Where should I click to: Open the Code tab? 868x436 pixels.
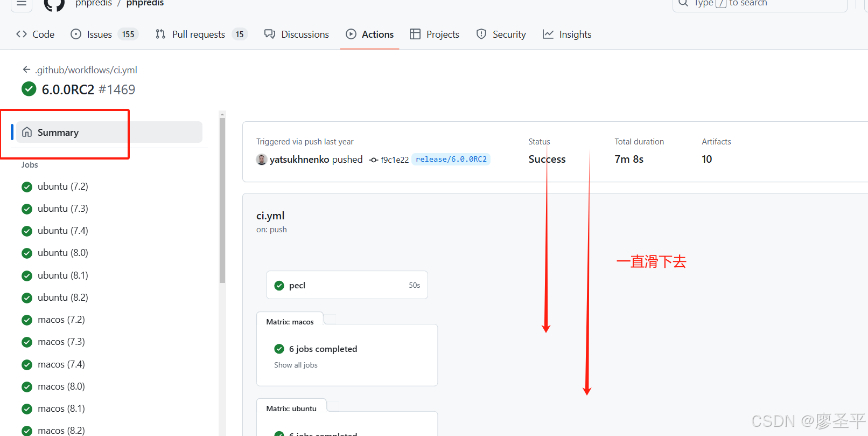[36, 34]
